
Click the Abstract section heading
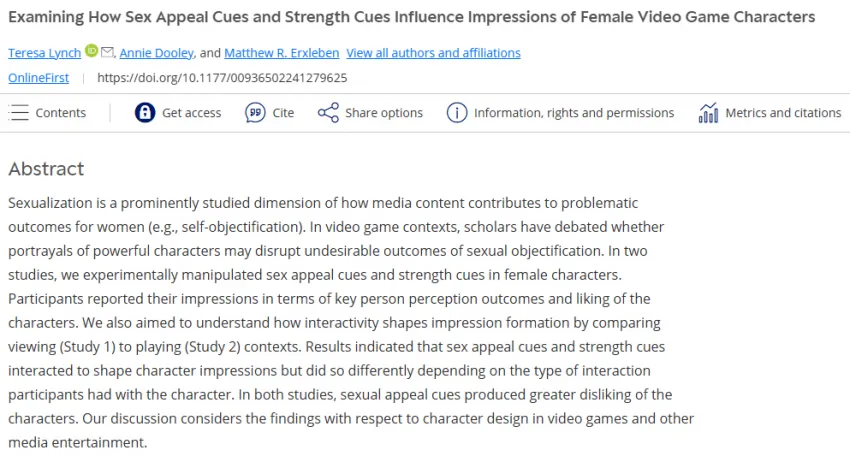(46, 168)
